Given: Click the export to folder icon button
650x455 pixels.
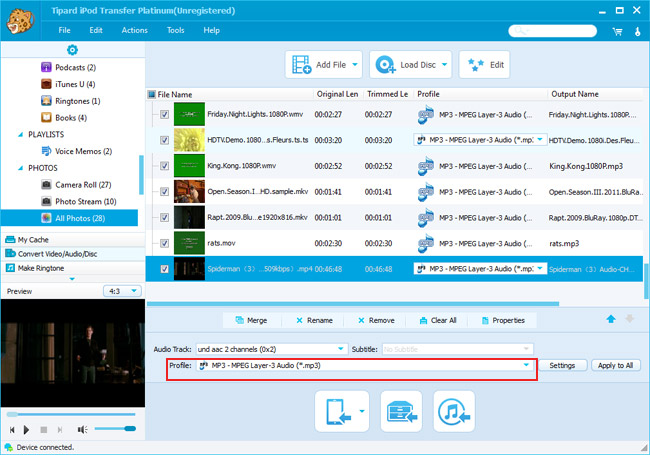Looking at the screenshot, I should point(401,411).
